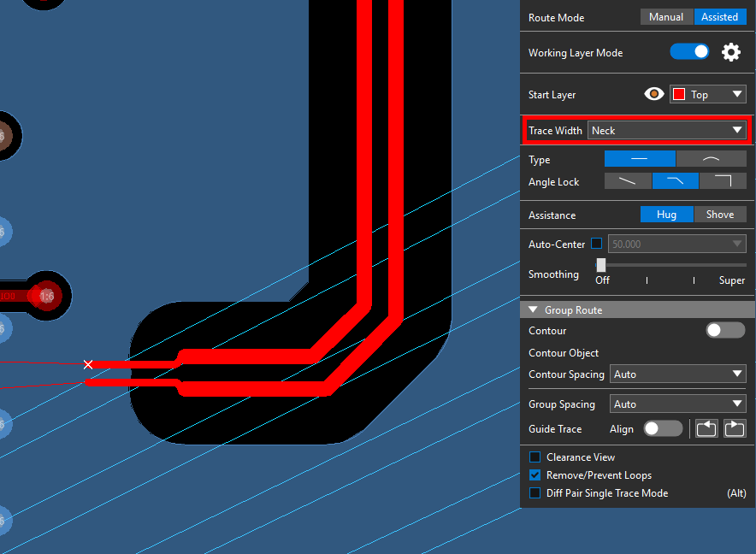Viewport: 756px width, 554px height.
Task: Open the Contour Spacing dropdown
Action: [676, 374]
